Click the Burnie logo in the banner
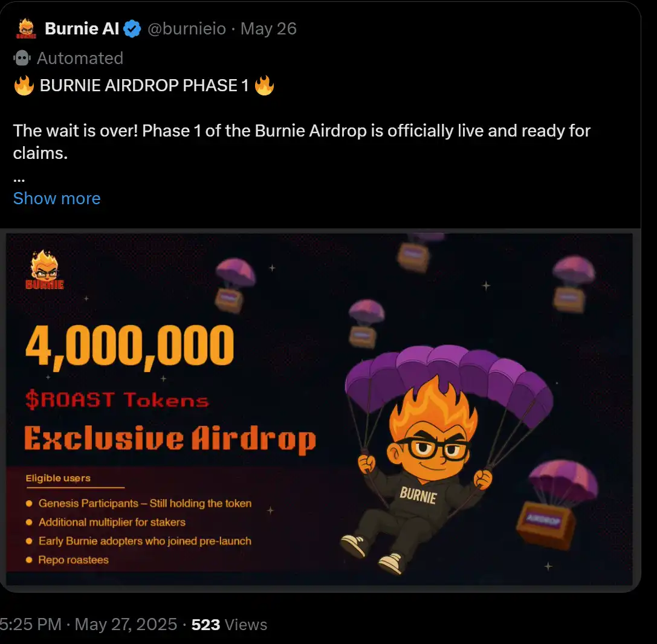The image size is (657, 644). pyautogui.click(x=45, y=271)
